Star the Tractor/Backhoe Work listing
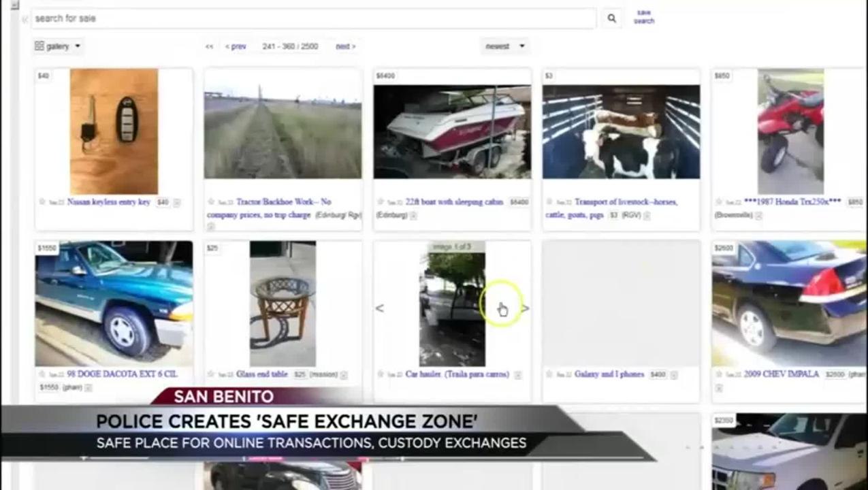The image size is (868, 490). (x=211, y=202)
